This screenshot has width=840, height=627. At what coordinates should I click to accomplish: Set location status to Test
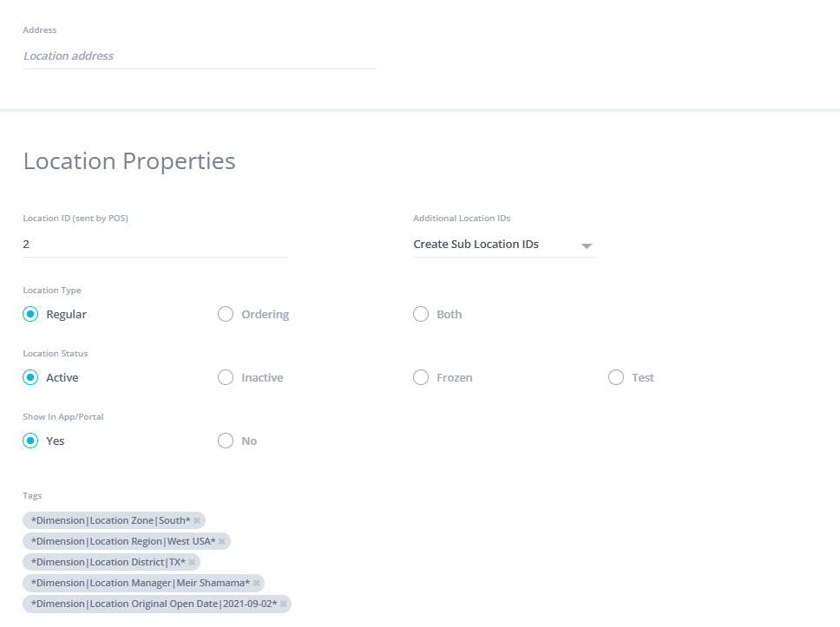(x=616, y=377)
